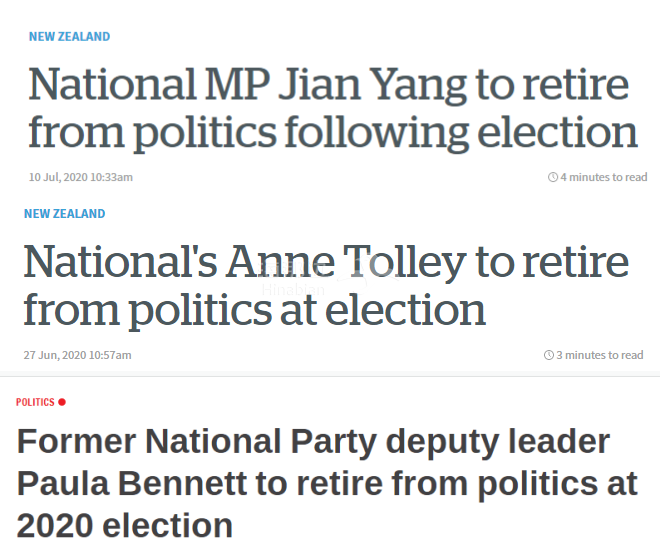Open the Jian Yang retirement headline
This screenshot has height=553, width=660.
point(333,109)
